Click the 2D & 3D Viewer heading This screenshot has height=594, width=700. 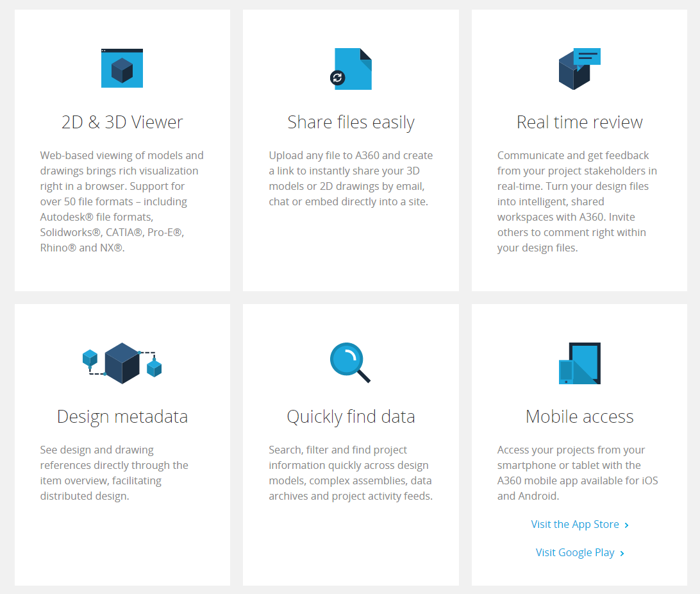(x=122, y=122)
